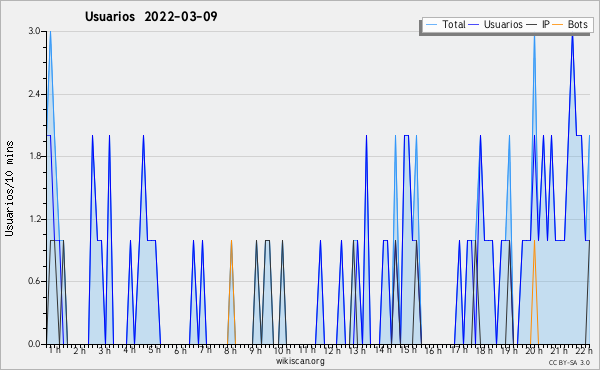Click the '2 h' x-axis label
600x370 pixels.
80,350
